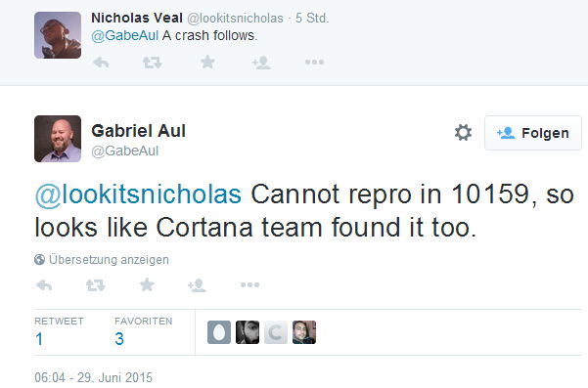
Task: Open the egg avatar user who favorited
Action: [219, 332]
